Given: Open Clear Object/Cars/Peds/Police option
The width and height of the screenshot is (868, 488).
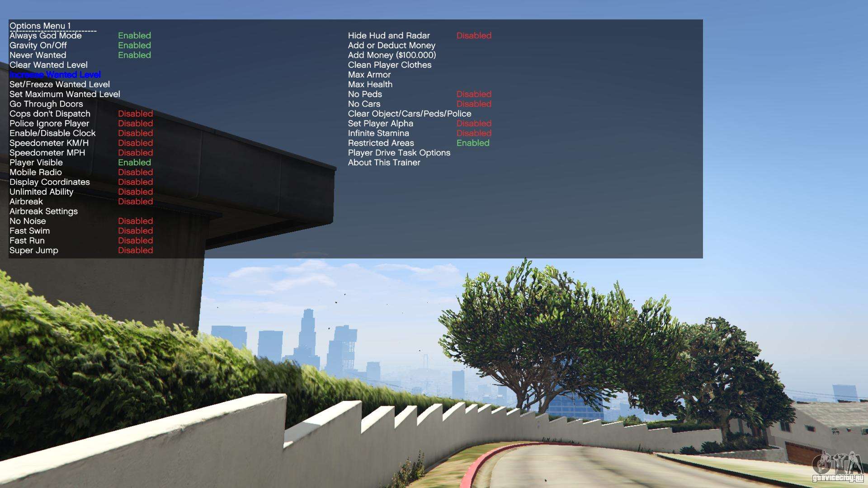Looking at the screenshot, I should coord(411,114).
